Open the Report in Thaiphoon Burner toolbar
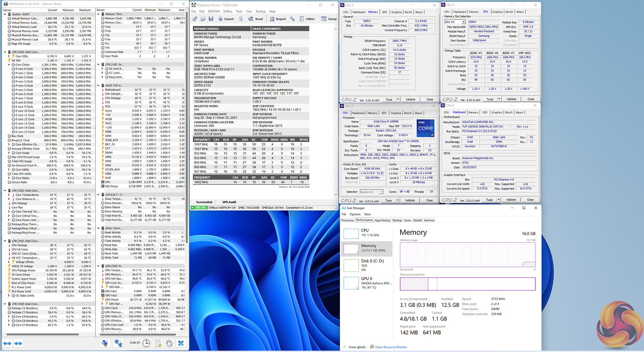The height and width of the screenshot is (352, 644). tap(278, 19)
